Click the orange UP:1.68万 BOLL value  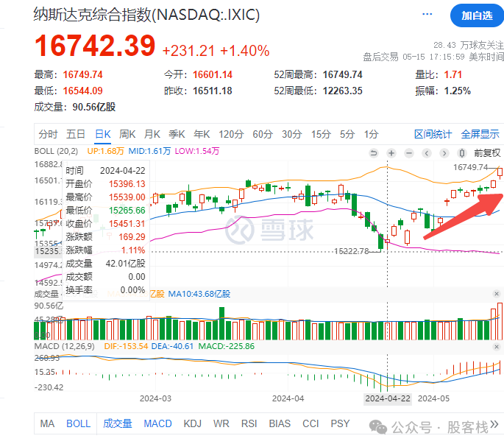pos(105,151)
